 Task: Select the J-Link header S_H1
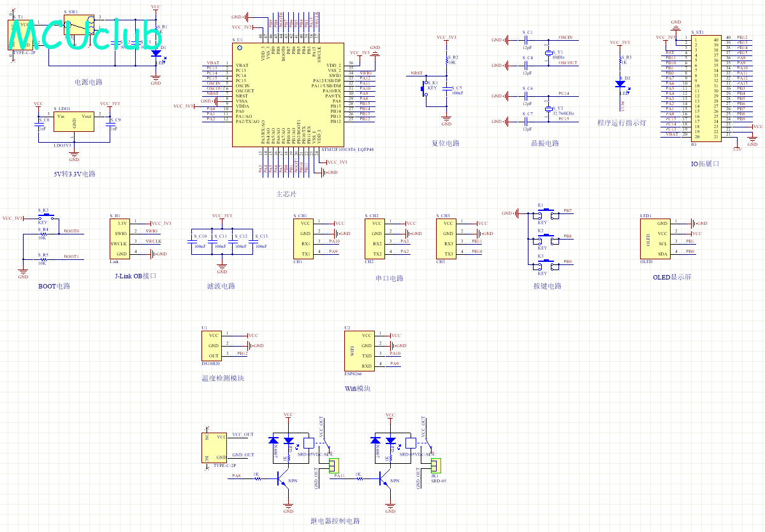[121, 239]
